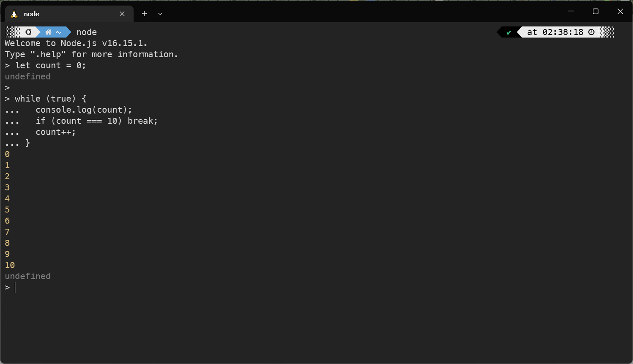Click the active REPL prompt cursor
This screenshot has height=364, width=633.
click(15, 287)
